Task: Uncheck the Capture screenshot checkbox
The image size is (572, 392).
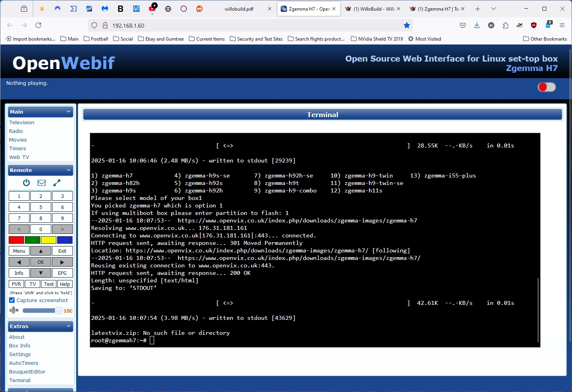Action: (12, 300)
